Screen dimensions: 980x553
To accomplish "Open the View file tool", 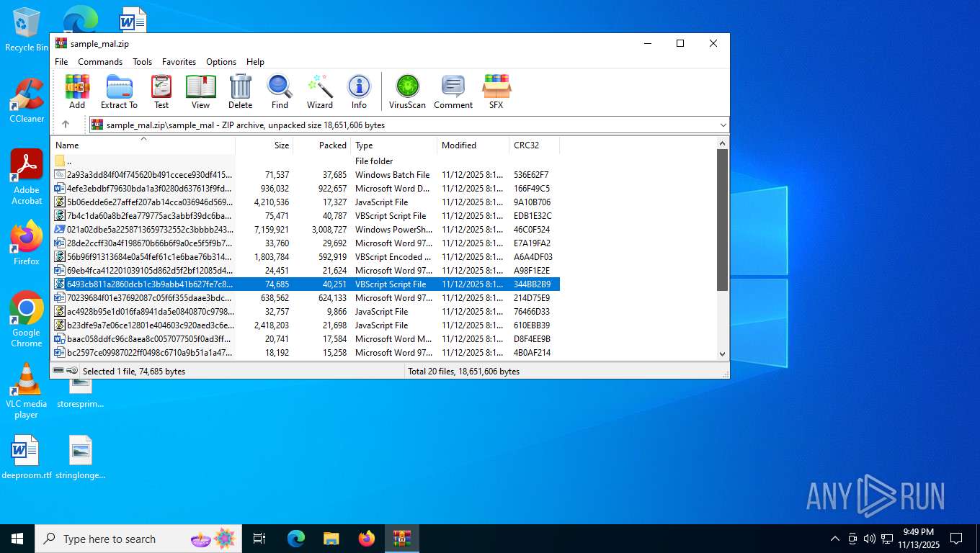I will coord(200,91).
